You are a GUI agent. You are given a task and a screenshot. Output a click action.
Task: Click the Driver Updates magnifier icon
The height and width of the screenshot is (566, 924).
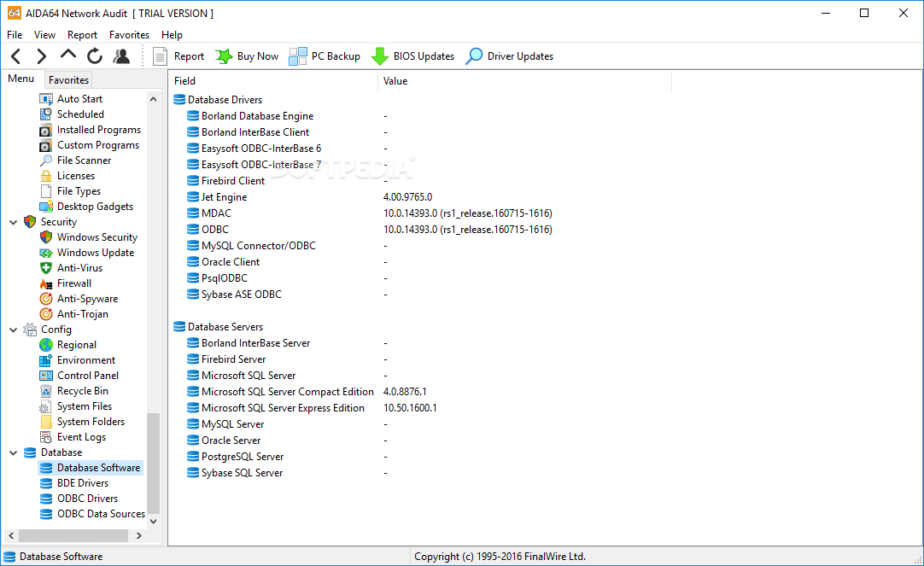(x=474, y=56)
